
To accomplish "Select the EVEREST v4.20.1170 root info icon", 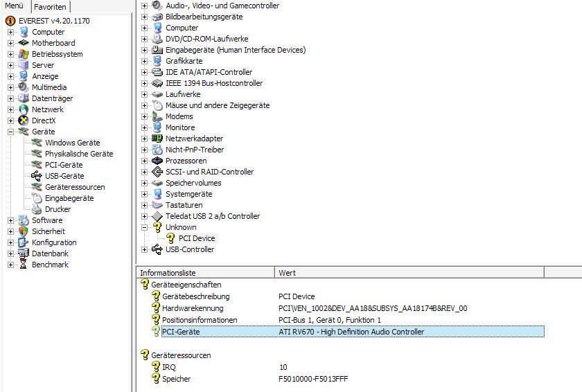I will click(x=10, y=21).
